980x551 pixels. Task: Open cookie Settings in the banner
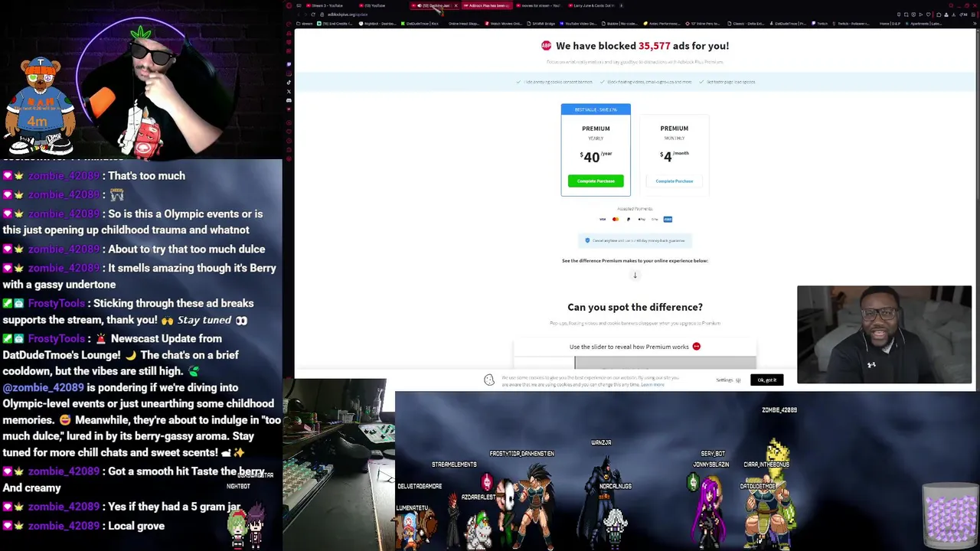point(728,380)
